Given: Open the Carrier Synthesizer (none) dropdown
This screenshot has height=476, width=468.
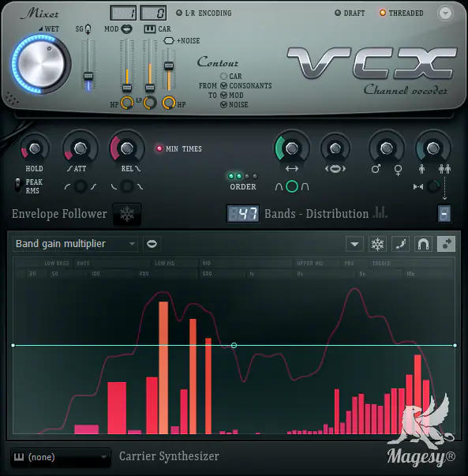Looking at the screenshot, I should coord(61,457).
